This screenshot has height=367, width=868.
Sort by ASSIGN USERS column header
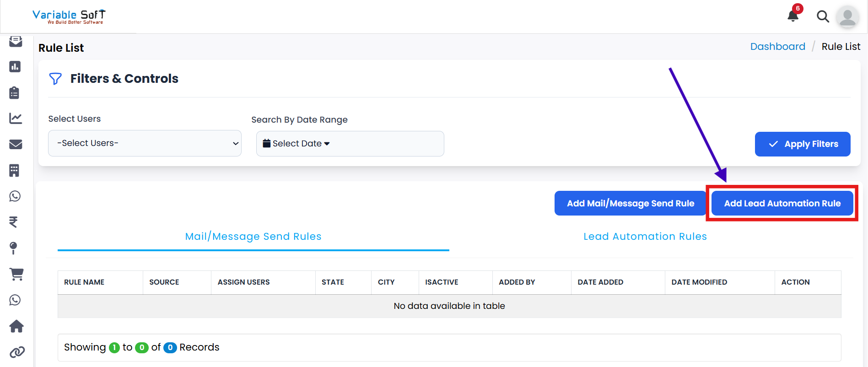(x=263, y=282)
